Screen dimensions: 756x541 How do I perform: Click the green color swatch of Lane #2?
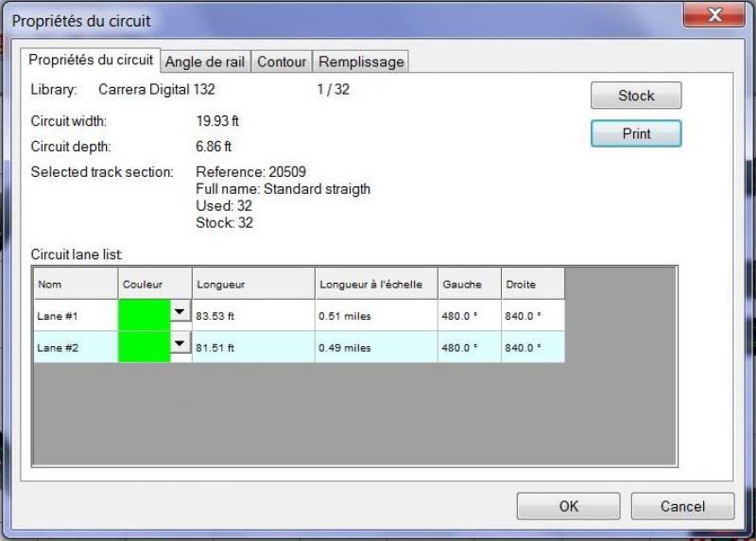144,347
